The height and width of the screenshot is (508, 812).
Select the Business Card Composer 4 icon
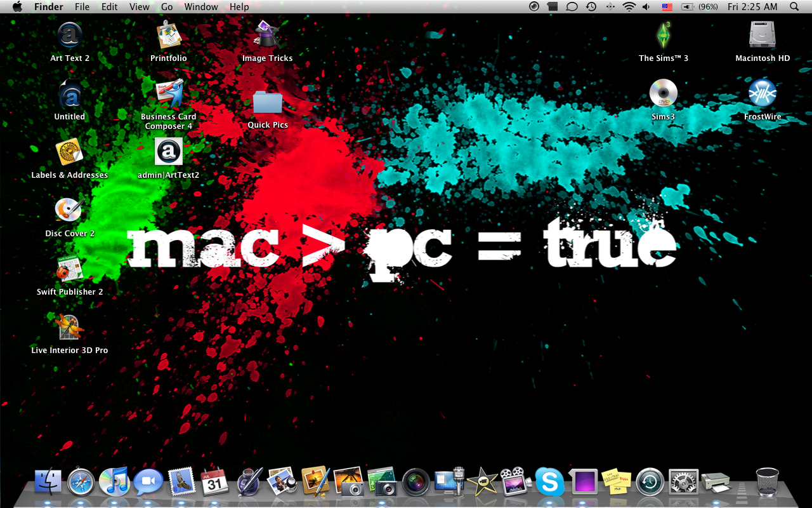click(169, 94)
